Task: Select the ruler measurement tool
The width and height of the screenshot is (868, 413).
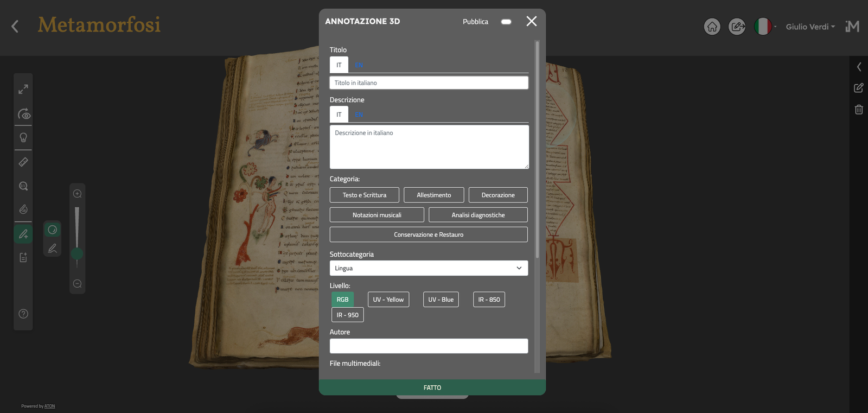Action: pos(23,162)
